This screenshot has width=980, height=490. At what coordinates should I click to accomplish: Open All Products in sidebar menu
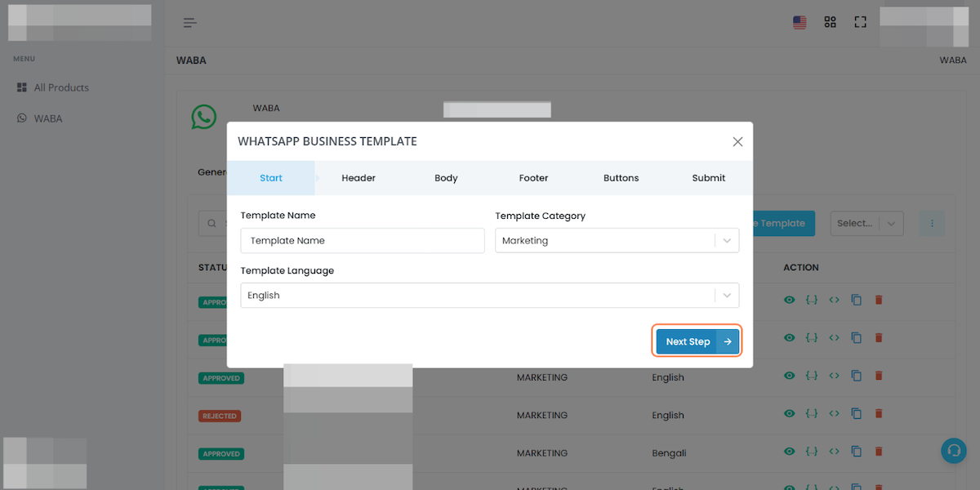61,87
